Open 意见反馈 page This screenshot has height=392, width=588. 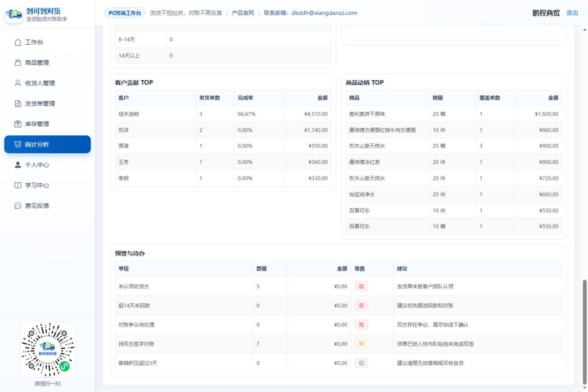click(48, 206)
